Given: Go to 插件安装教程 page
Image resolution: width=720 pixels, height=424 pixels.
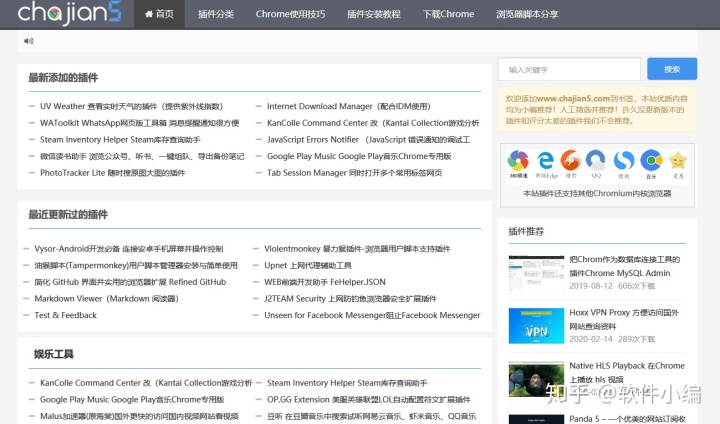Looking at the screenshot, I should 374,14.
